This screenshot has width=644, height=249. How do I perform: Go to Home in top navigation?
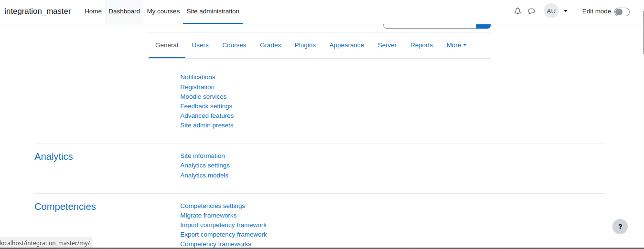[93, 11]
